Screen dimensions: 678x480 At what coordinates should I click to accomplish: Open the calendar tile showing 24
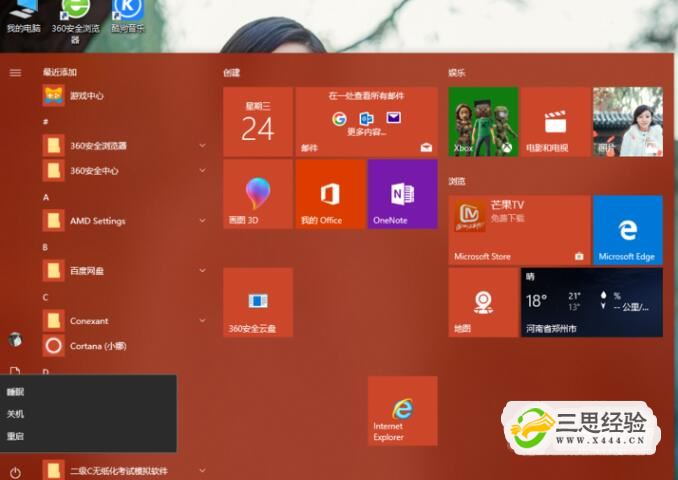(258, 122)
